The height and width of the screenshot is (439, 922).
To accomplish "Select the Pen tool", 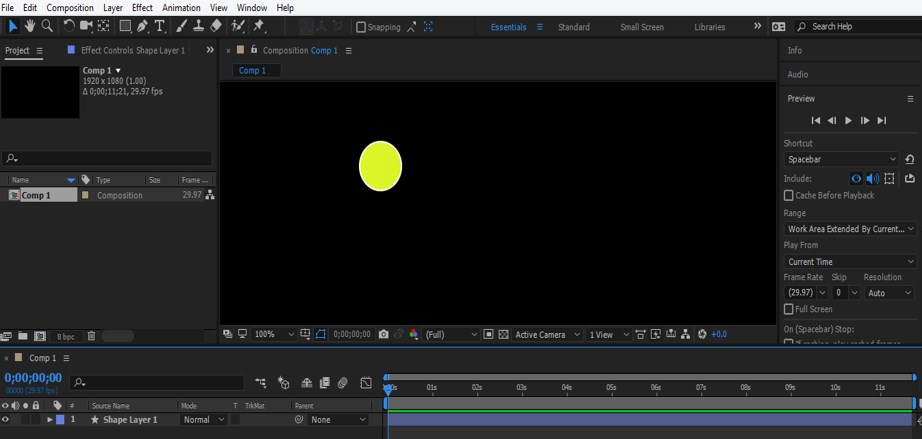I will click(x=142, y=26).
